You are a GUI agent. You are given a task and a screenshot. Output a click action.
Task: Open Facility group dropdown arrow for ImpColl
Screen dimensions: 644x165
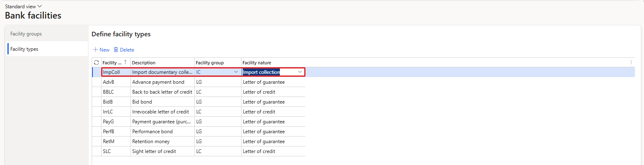pos(236,72)
